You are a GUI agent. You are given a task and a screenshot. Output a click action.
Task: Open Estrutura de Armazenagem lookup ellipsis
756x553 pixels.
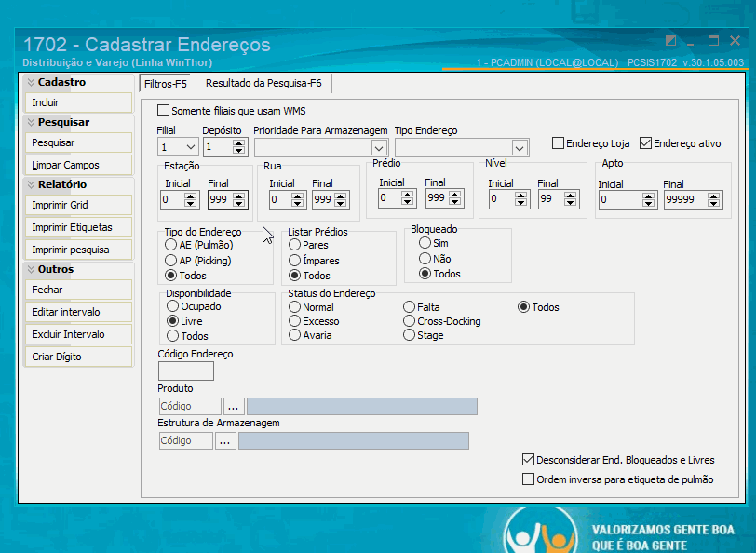click(225, 440)
